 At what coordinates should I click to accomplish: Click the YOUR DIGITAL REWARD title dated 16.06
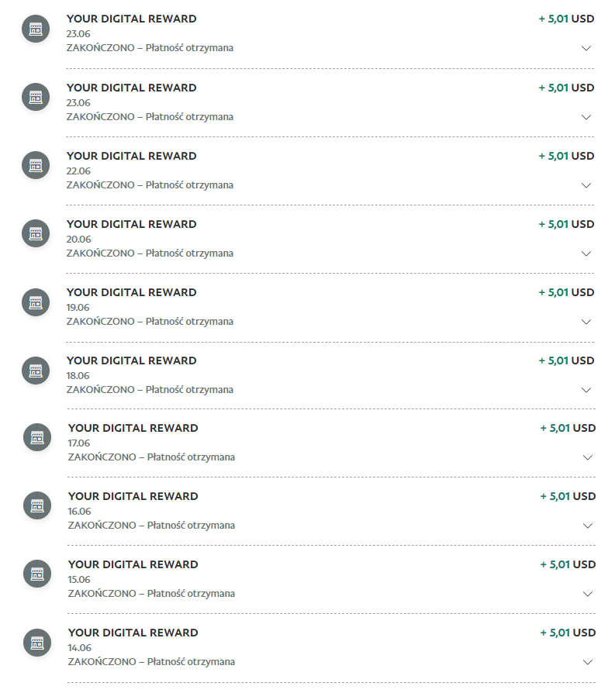pos(133,496)
